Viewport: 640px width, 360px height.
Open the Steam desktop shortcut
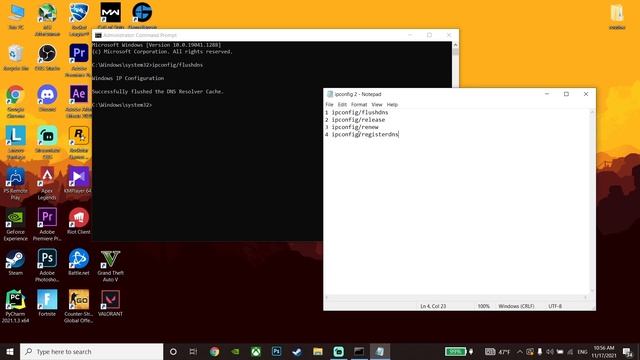tap(16, 262)
